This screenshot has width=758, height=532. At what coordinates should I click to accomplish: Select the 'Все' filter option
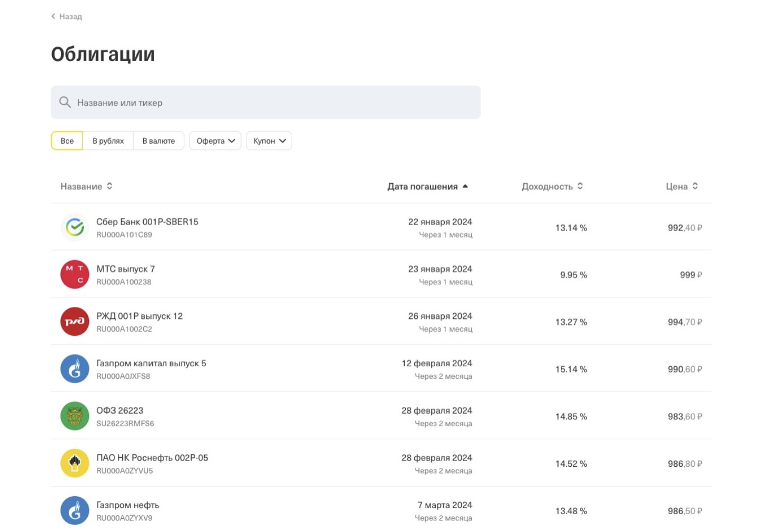click(x=67, y=141)
